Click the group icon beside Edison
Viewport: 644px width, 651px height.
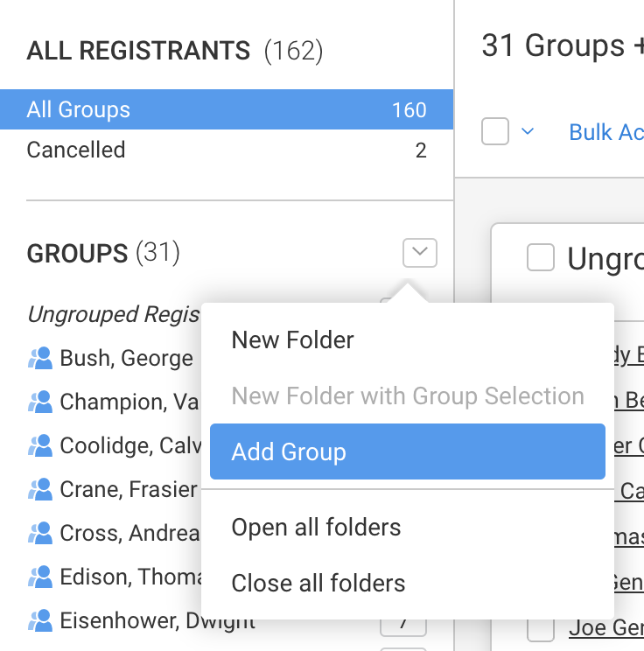coord(40,577)
